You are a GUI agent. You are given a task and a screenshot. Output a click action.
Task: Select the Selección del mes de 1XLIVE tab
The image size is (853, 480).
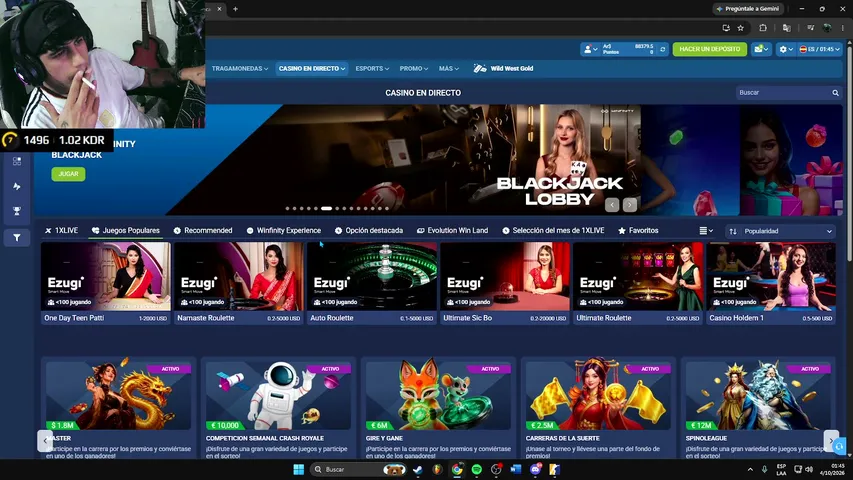click(553, 231)
